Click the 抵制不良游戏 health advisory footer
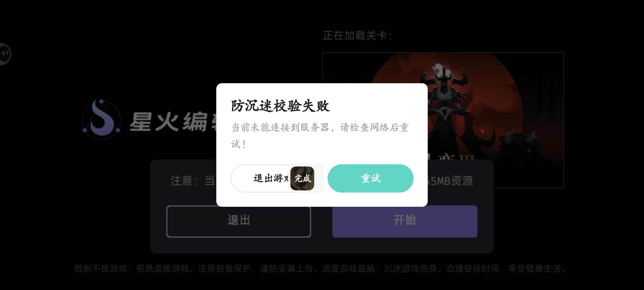Viewport: 644px width, 290px height. [320, 269]
